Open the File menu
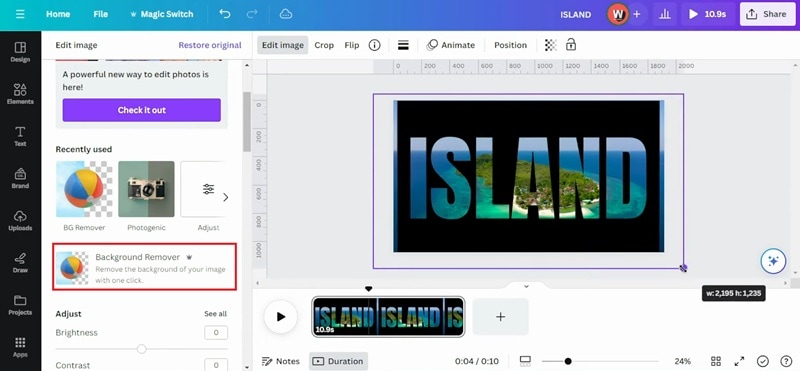 click(101, 14)
